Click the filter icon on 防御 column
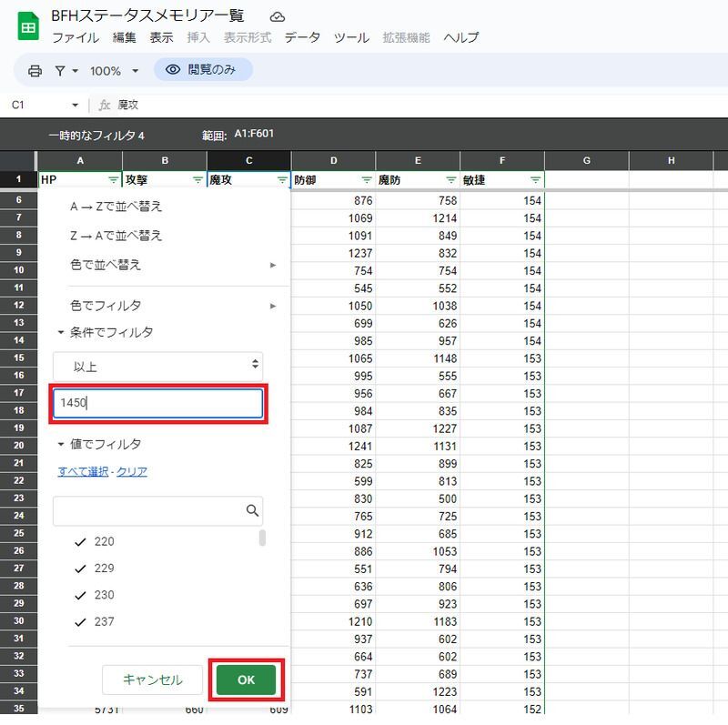 click(x=367, y=180)
